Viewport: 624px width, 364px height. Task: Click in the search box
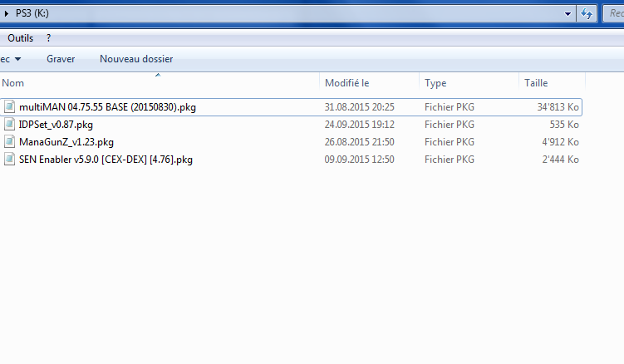click(613, 14)
